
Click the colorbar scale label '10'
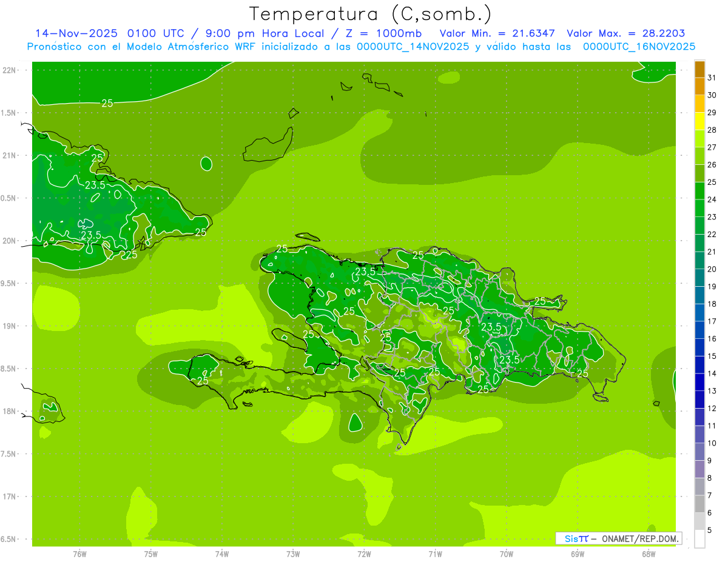pyautogui.click(x=712, y=443)
